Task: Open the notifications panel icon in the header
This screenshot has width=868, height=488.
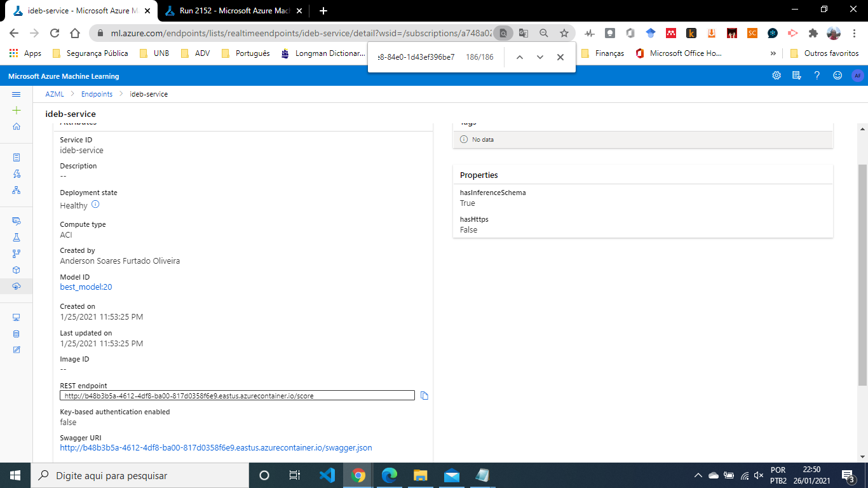Action: (x=797, y=76)
